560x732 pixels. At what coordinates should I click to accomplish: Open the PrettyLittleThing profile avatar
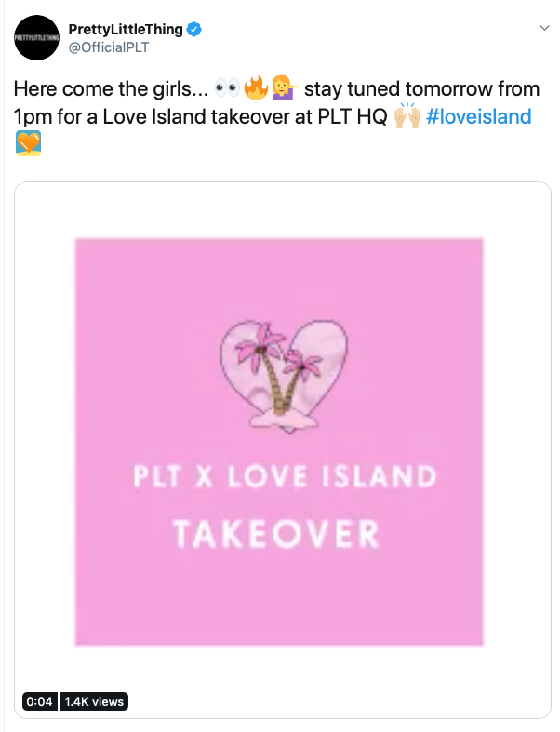click(x=36, y=37)
